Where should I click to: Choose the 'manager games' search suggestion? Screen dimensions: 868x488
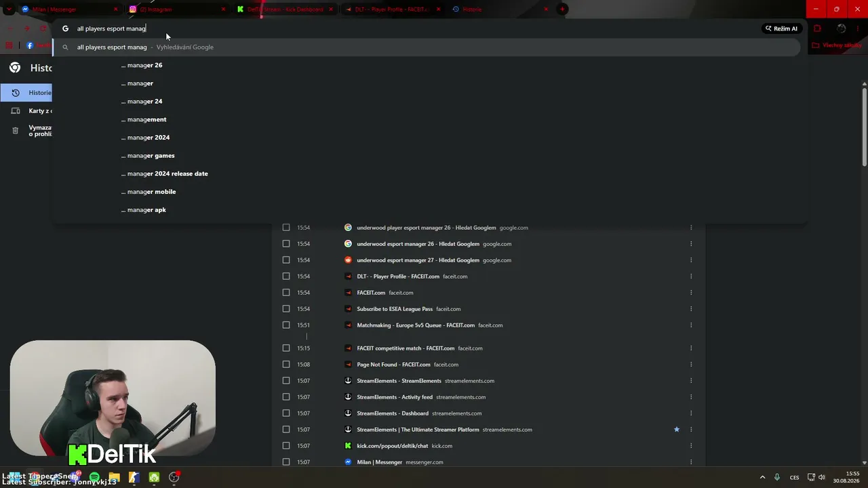[429, 156]
